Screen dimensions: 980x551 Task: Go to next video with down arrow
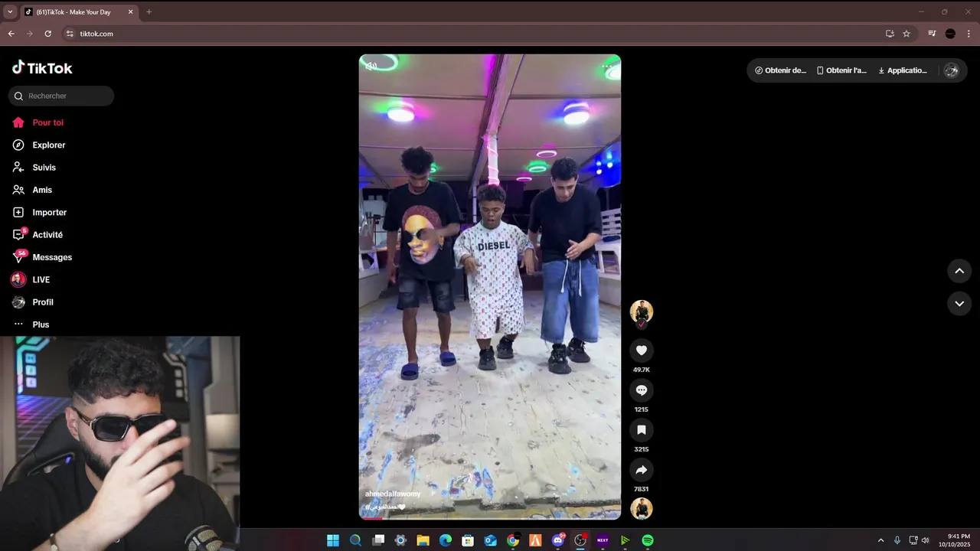(959, 304)
